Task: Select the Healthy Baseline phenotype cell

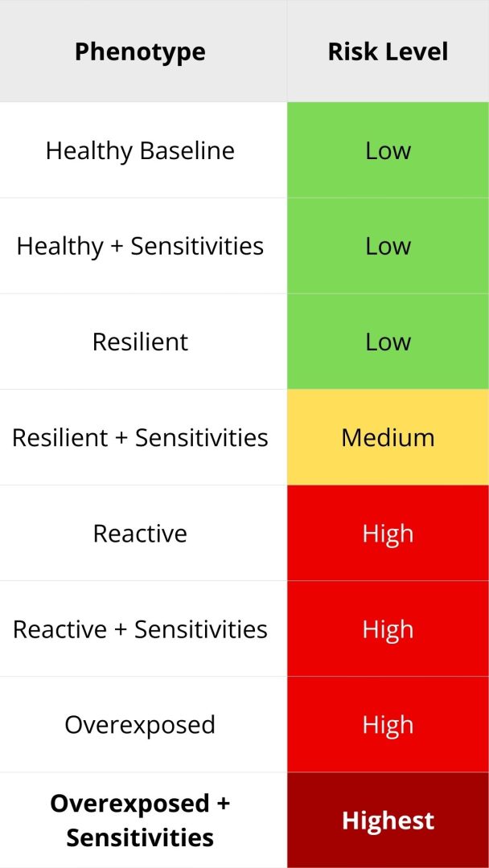Action: 140,150
